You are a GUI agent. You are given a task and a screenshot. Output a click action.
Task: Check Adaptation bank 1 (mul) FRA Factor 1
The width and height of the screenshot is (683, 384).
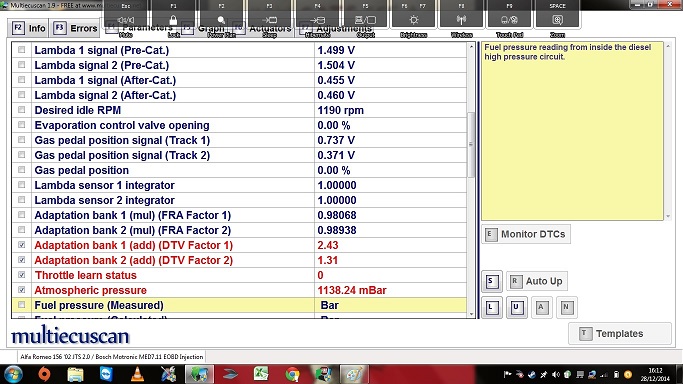point(21,215)
